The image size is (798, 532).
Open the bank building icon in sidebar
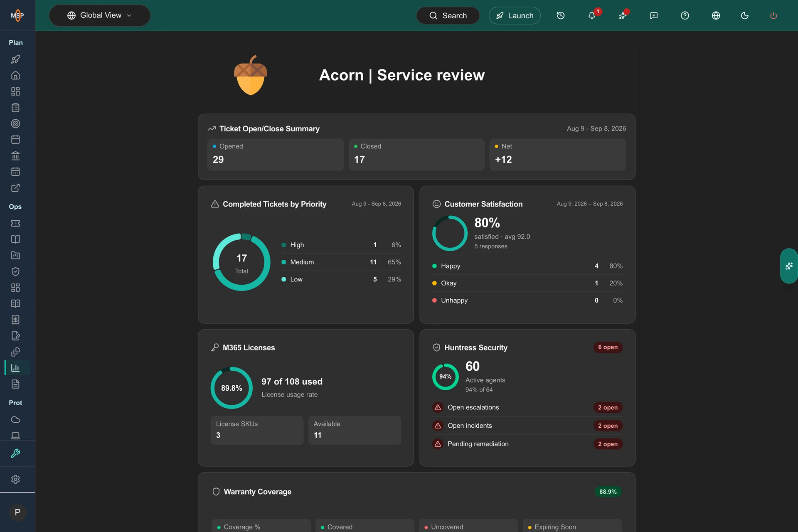(x=15, y=155)
